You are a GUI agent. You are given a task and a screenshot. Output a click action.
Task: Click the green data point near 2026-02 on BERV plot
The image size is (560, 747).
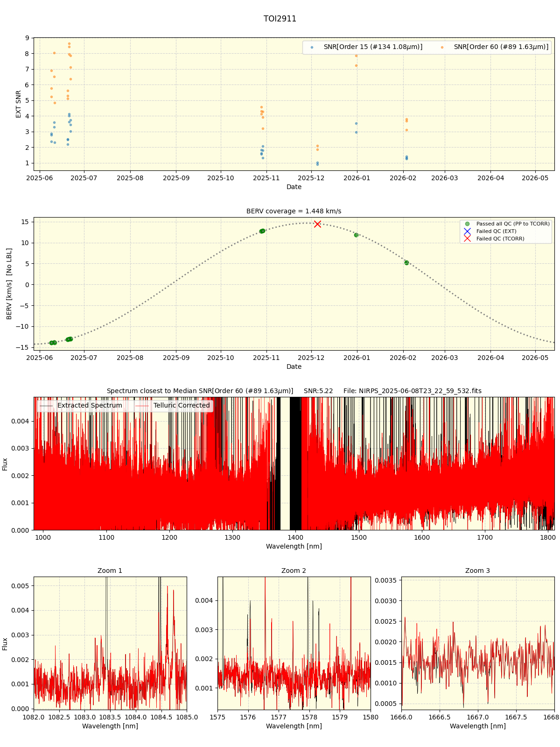[406, 263]
